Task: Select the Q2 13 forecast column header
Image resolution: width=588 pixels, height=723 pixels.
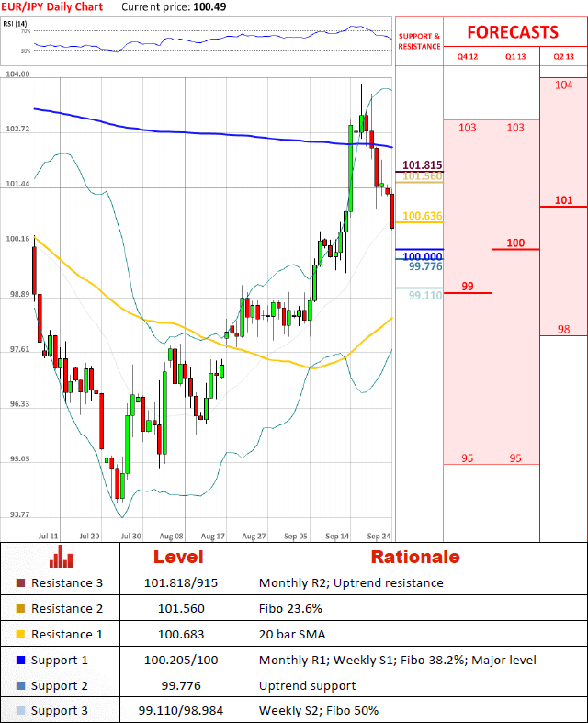Action: pyautogui.click(x=563, y=57)
